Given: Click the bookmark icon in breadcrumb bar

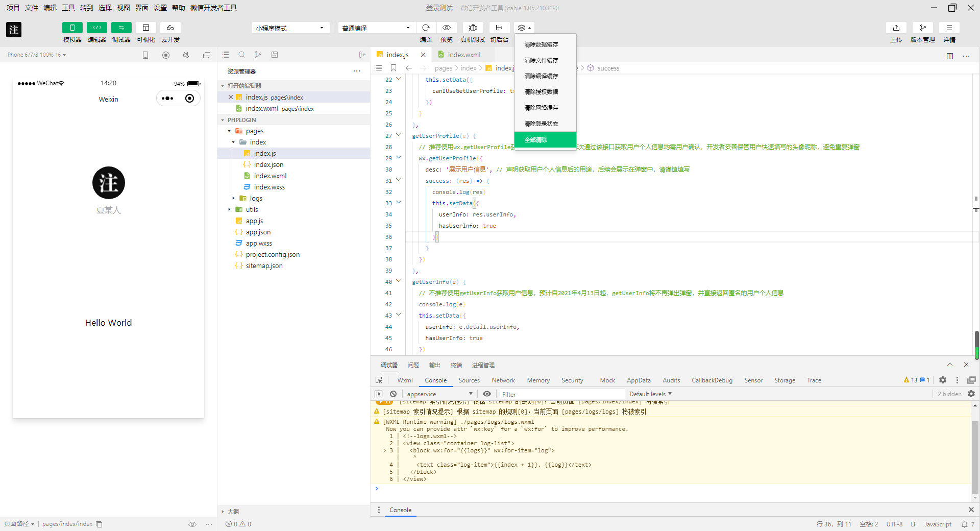Looking at the screenshot, I should tap(394, 68).
